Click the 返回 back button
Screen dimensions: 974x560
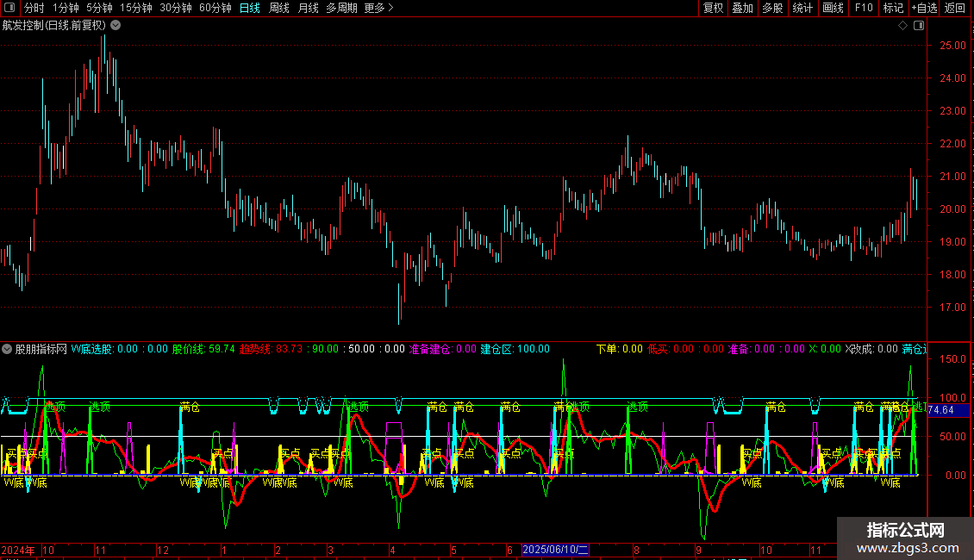coord(955,8)
